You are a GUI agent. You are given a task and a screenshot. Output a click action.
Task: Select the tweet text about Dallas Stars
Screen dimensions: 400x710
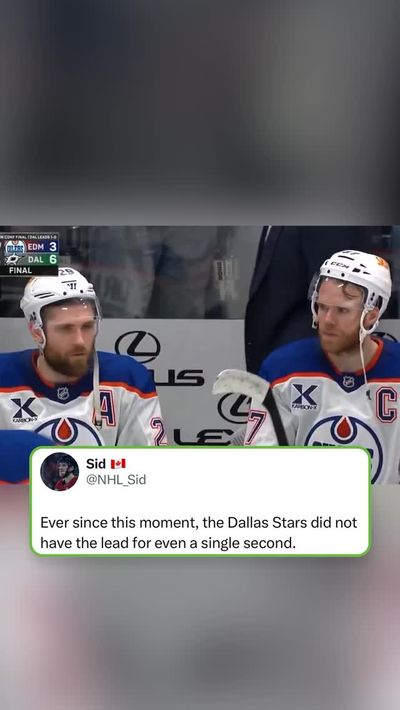tap(198, 532)
